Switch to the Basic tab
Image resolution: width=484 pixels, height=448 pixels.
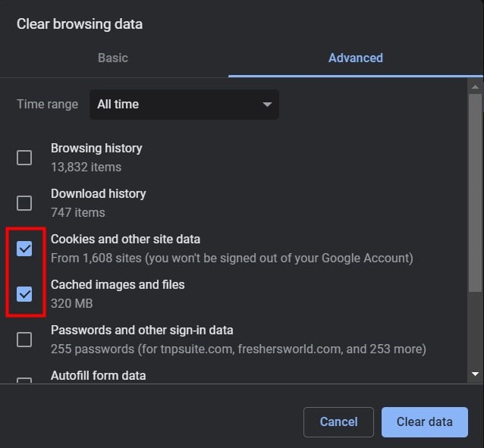pyautogui.click(x=113, y=58)
